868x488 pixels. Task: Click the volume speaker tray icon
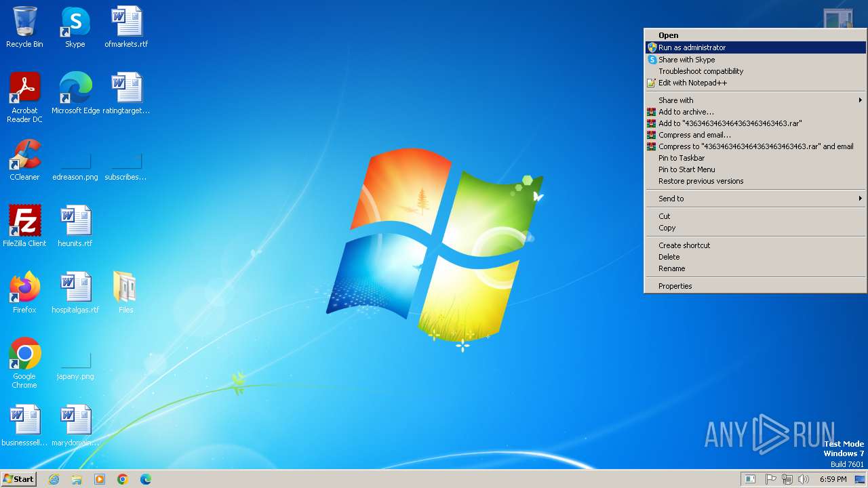click(x=804, y=479)
